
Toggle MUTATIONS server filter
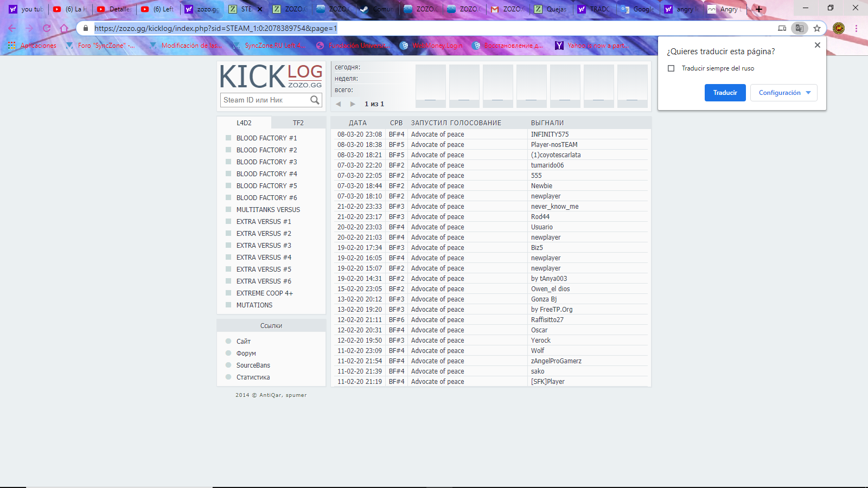pos(228,305)
